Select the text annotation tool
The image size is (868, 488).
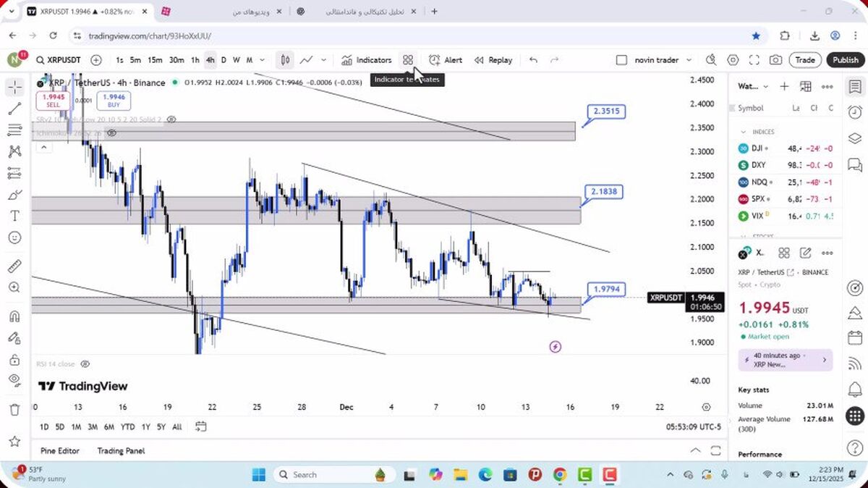pyautogui.click(x=14, y=216)
